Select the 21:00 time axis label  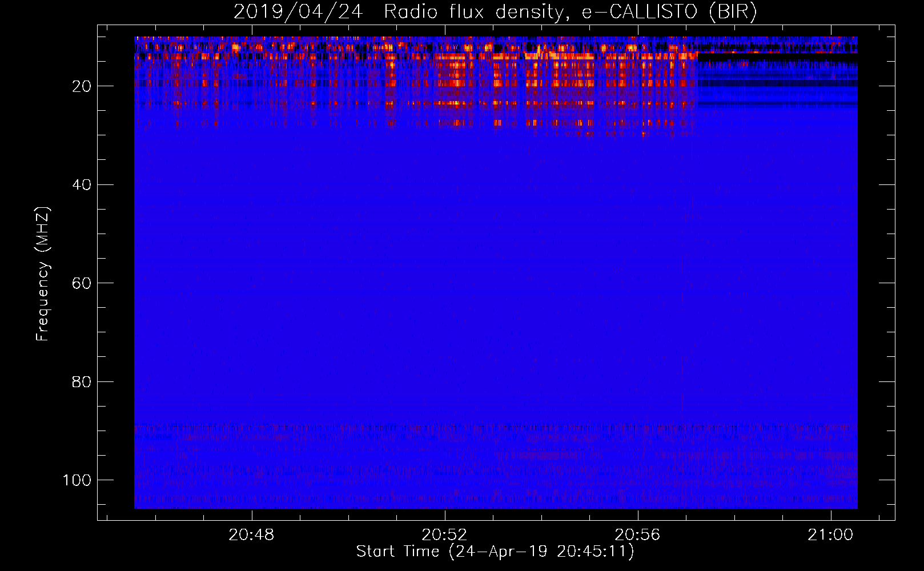tap(830, 534)
